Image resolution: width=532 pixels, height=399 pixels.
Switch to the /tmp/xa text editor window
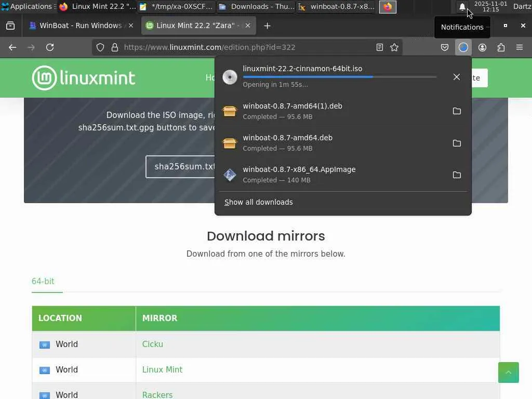[177, 6]
